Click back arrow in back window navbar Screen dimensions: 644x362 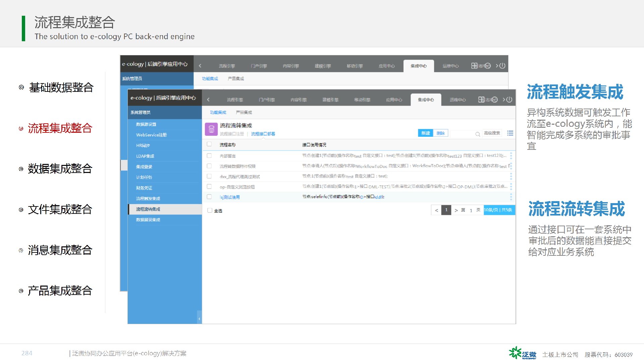click(x=200, y=66)
